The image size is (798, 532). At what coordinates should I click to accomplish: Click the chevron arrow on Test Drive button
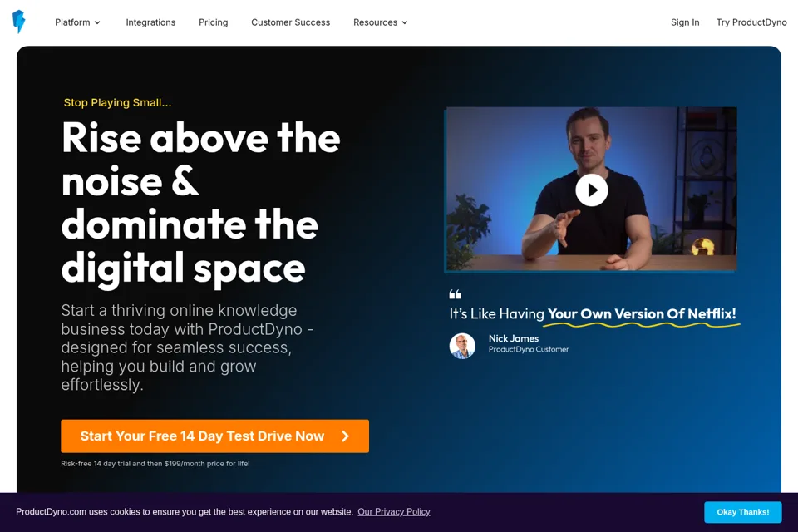(x=346, y=436)
